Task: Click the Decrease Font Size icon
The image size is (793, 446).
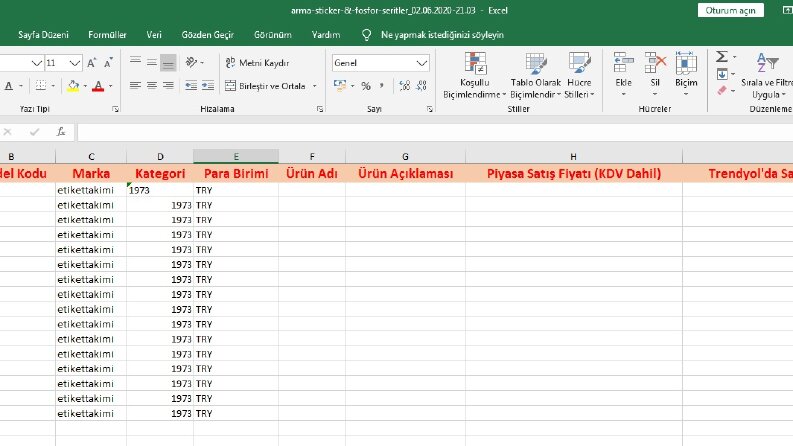Action: [x=108, y=63]
